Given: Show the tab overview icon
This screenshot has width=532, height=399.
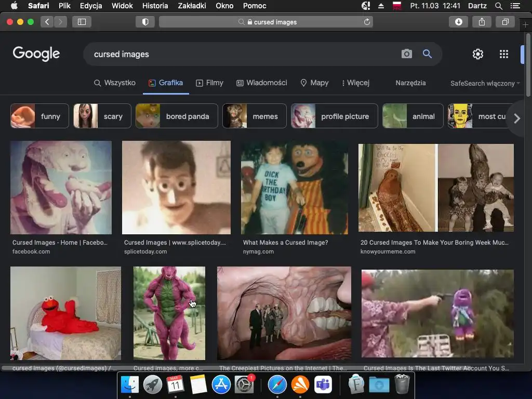Looking at the screenshot, I should (x=505, y=22).
